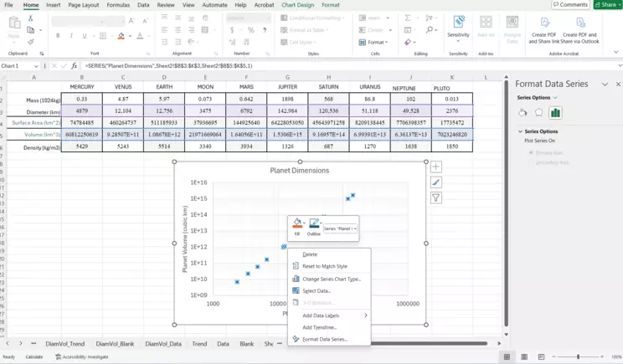
Task: Expand the formula bar chevron
Action: (620, 66)
